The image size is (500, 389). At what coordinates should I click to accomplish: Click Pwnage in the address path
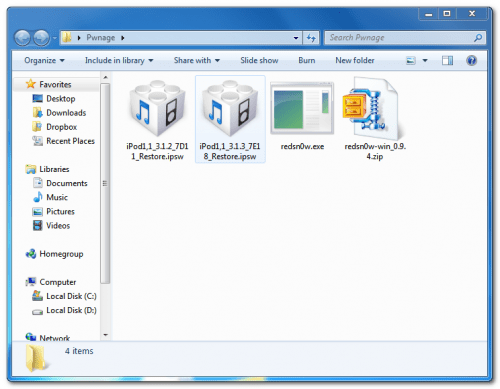101,38
